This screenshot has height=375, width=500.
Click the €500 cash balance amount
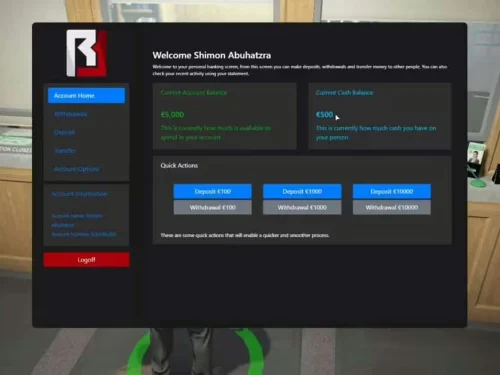324,115
